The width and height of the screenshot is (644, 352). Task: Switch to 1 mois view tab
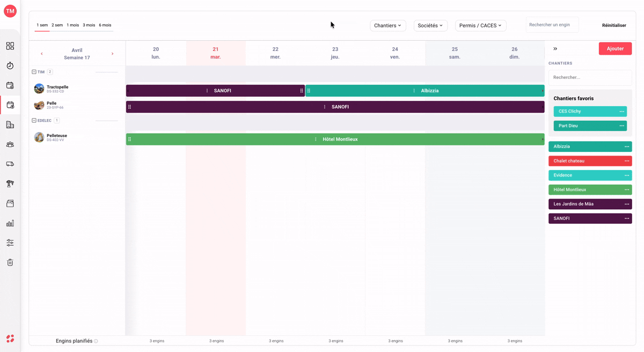pos(72,25)
